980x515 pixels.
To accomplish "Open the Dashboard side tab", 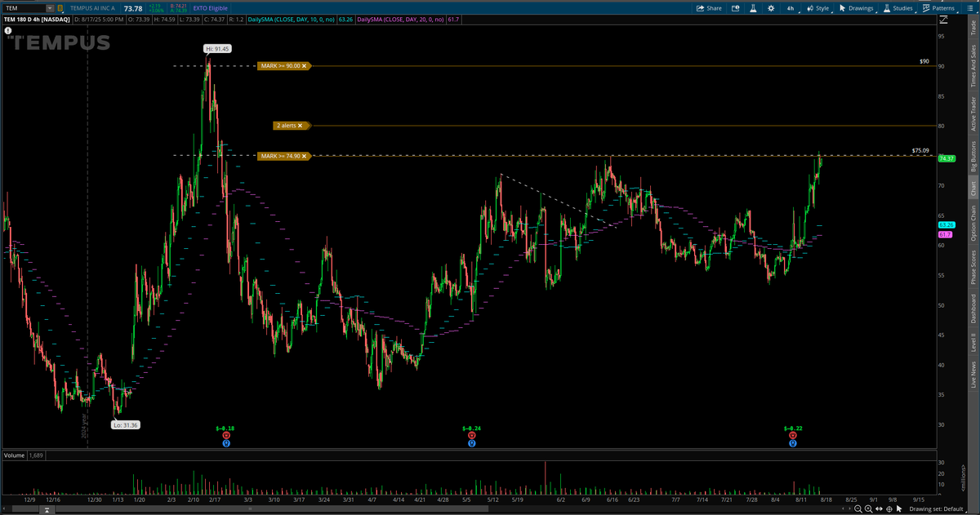I will [973, 309].
